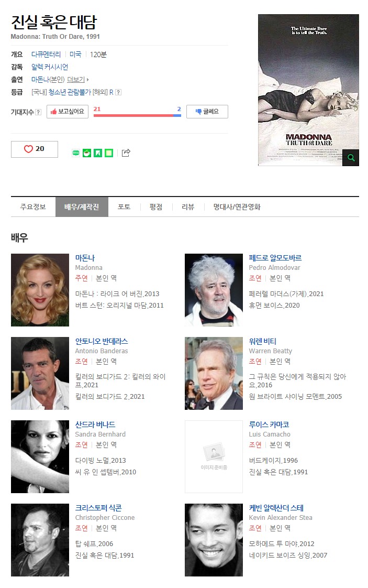This screenshot has height=588, width=368.
Task: Open film 네이키드 보이즈 싱잉,2007
Action: pos(288,555)
